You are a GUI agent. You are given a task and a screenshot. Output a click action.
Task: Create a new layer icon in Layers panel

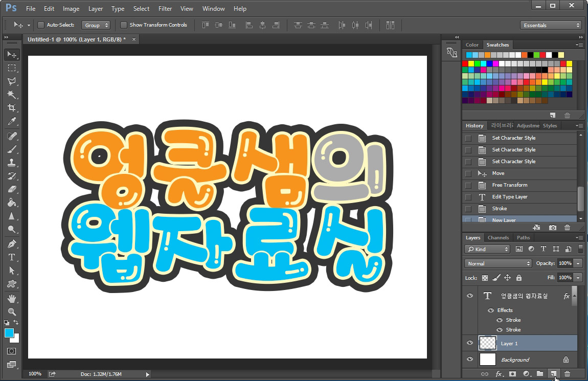pyautogui.click(x=553, y=373)
